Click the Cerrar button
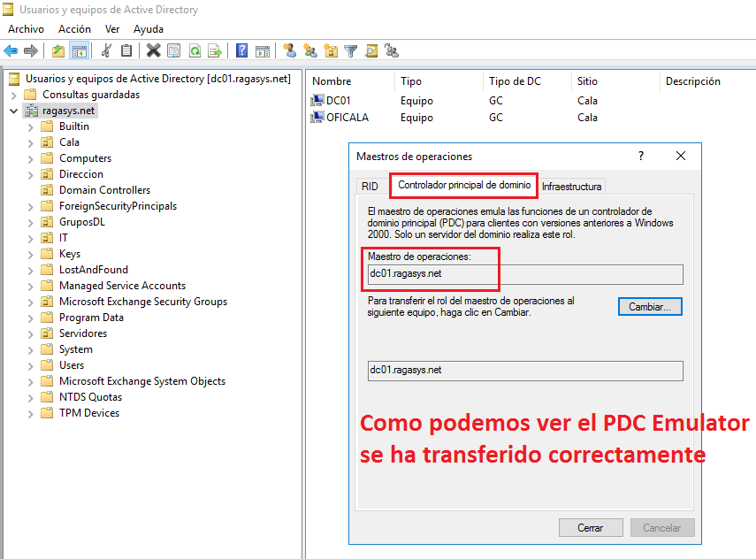 591,528
